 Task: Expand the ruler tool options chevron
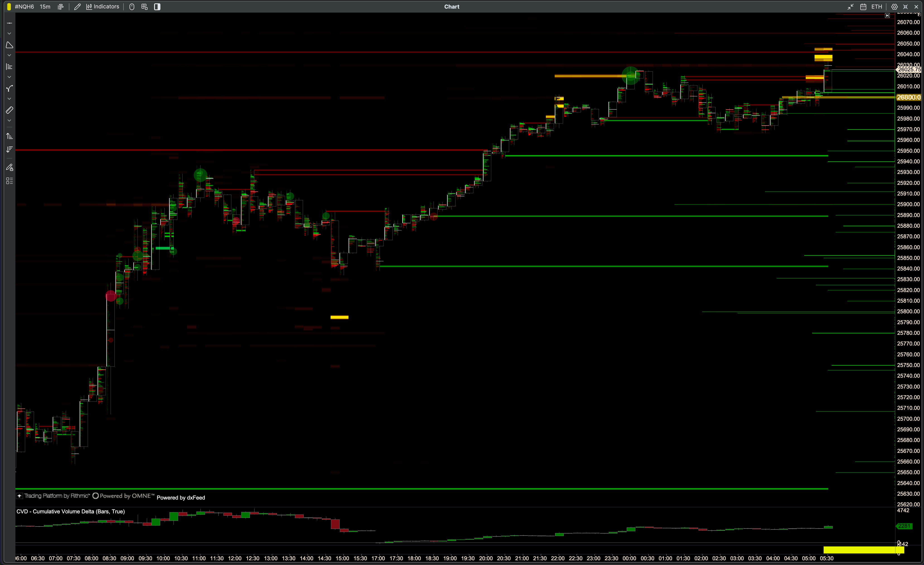(x=9, y=121)
